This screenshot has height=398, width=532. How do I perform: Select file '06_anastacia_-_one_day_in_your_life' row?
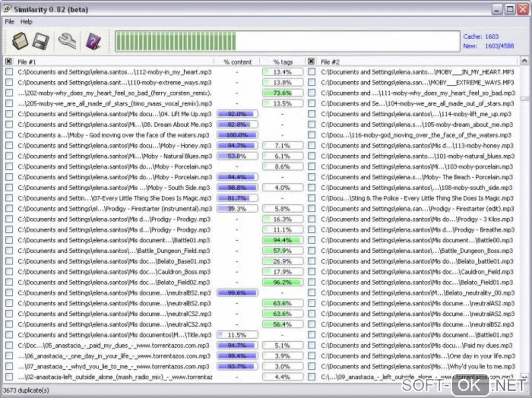click(x=114, y=356)
